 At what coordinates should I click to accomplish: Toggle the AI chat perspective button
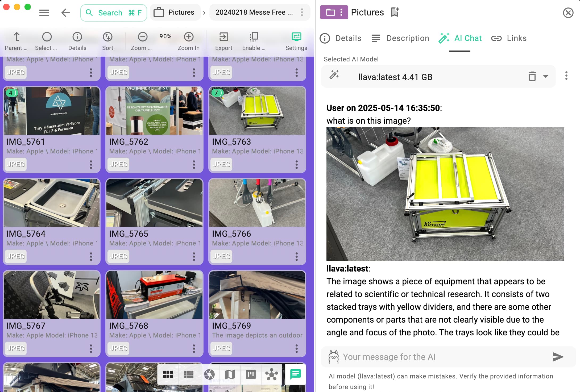[295, 374]
